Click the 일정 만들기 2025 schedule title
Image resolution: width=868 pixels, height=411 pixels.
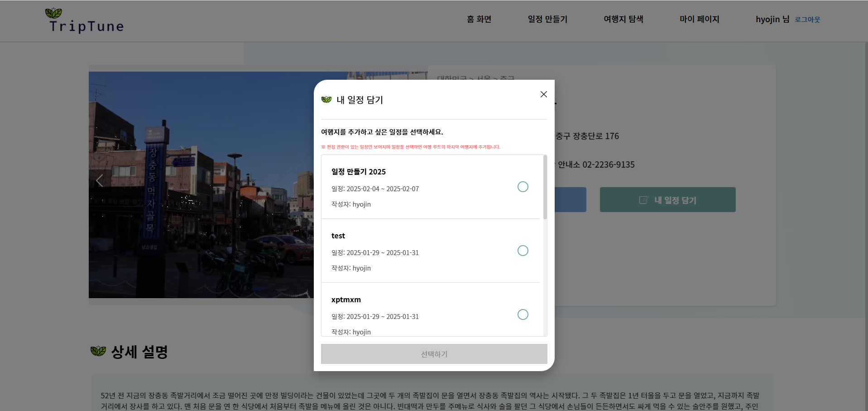tap(359, 172)
